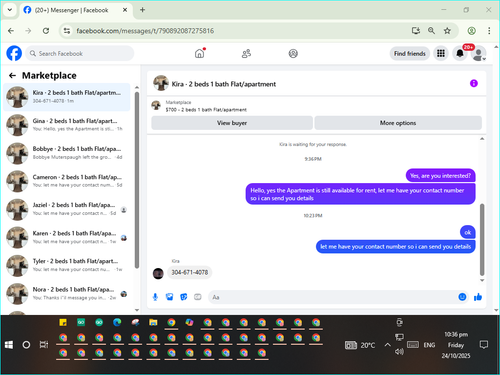The height and width of the screenshot is (375, 500).
Task: Focus the Search Facebook field
Action: click(x=80, y=53)
